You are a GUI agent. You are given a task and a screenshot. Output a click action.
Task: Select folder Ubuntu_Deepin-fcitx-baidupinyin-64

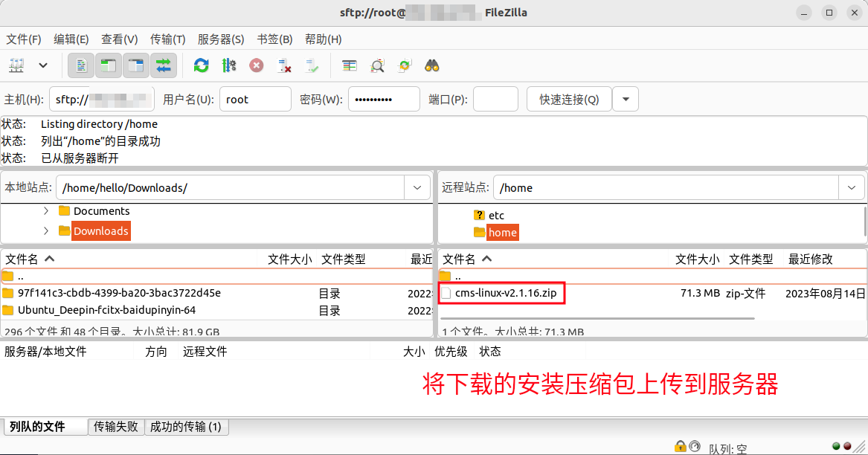pyautogui.click(x=106, y=310)
